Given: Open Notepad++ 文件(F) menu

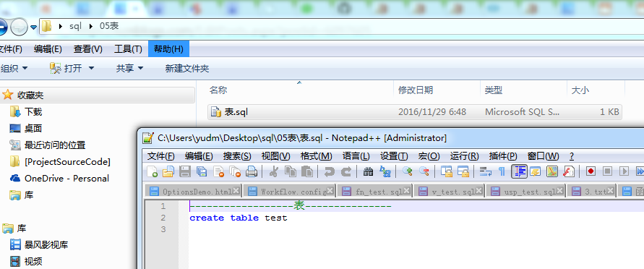Looking at the screenshot, I should coord(161,156).
